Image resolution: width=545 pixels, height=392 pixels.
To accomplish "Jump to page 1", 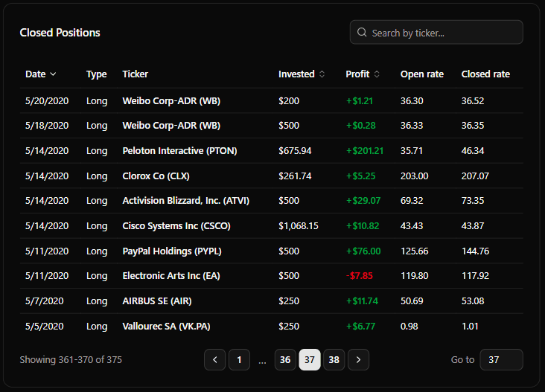I will tap(239, 360).
